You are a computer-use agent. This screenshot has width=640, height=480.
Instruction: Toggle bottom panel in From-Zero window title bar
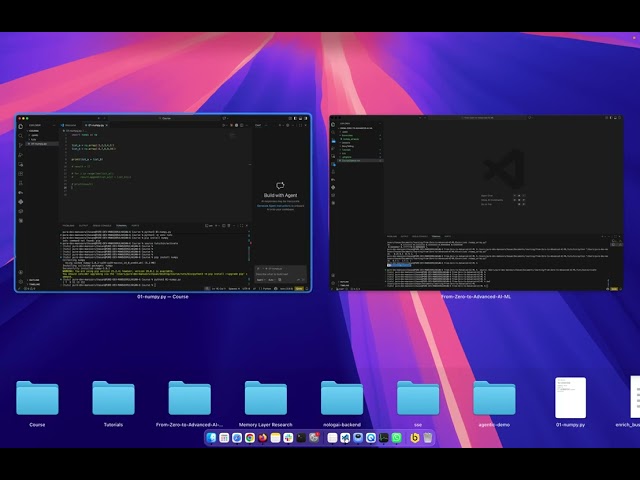coord(616,118)
